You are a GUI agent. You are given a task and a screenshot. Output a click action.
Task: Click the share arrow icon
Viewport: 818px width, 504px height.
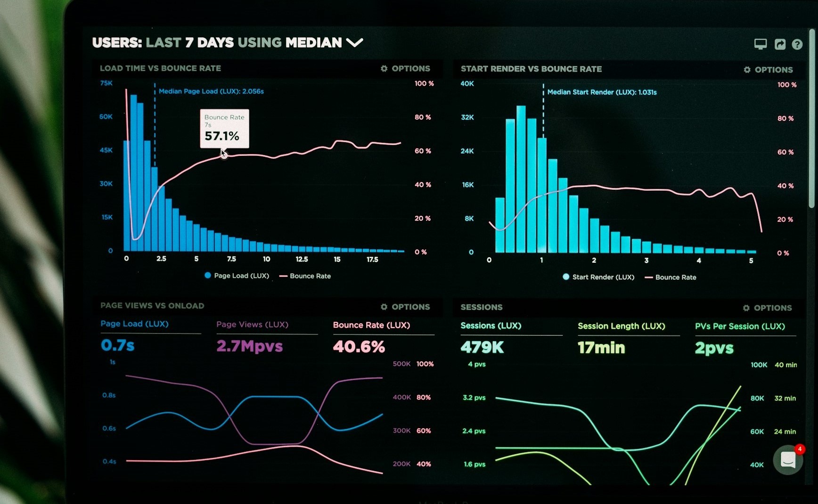click(780, 44)
